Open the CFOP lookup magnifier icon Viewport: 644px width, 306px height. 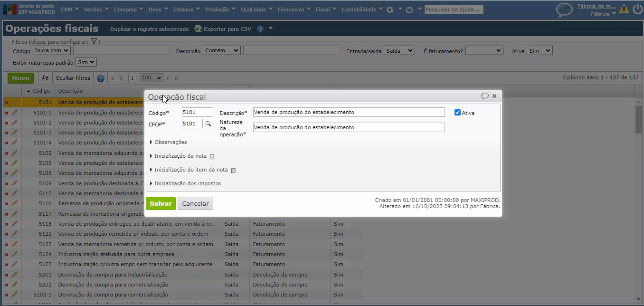(x=208, y=124)
